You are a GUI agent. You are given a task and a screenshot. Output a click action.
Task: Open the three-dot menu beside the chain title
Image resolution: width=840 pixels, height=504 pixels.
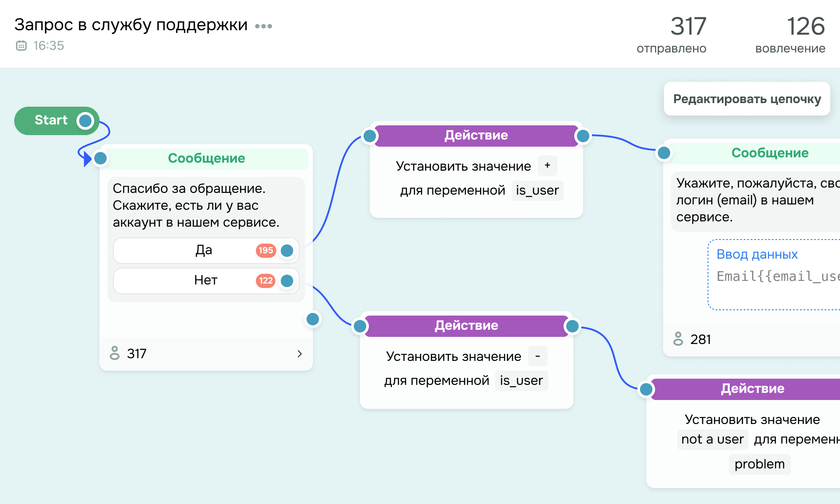coord(264,26)
